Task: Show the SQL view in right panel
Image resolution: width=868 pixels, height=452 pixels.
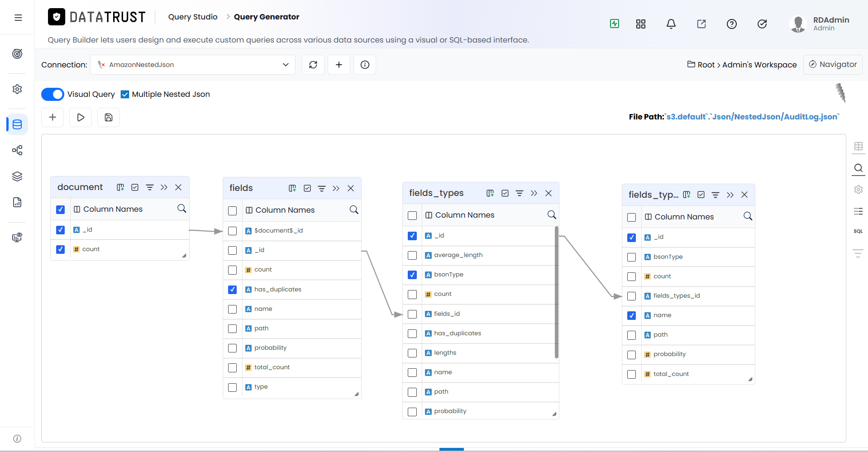Action: (858, 231)
